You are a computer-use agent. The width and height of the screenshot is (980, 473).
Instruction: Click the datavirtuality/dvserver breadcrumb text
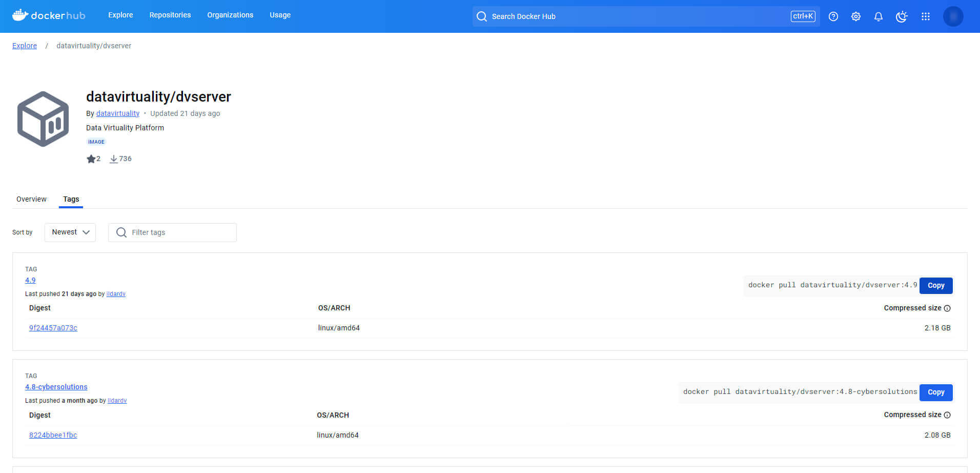(x=94, y=46)
